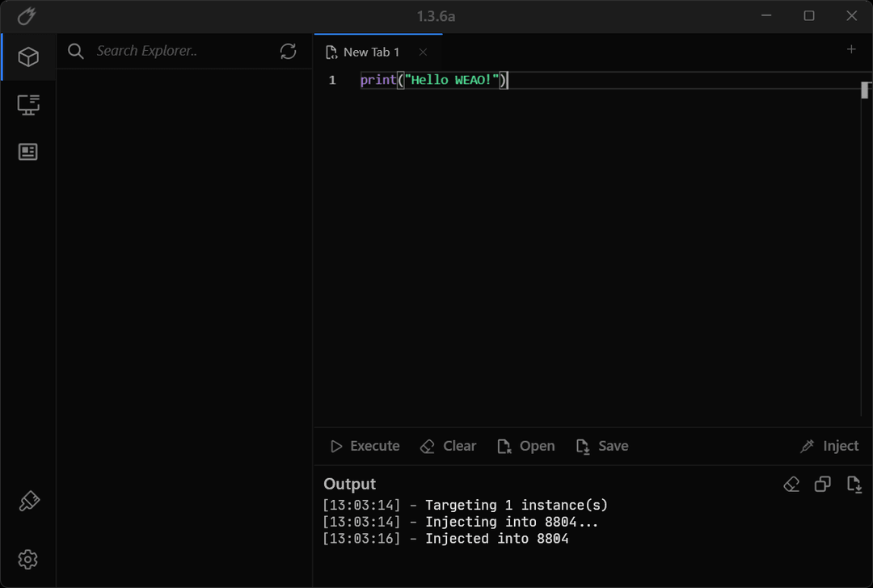Screen dimensions: 873x588
Task: Open the monitor panel in sidebar
Action: click(28, 104)
